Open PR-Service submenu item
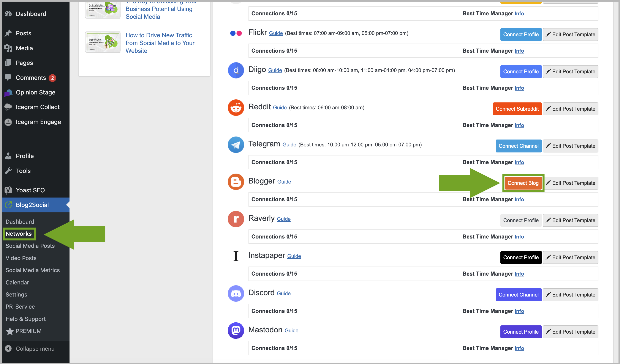 point(20,306)
